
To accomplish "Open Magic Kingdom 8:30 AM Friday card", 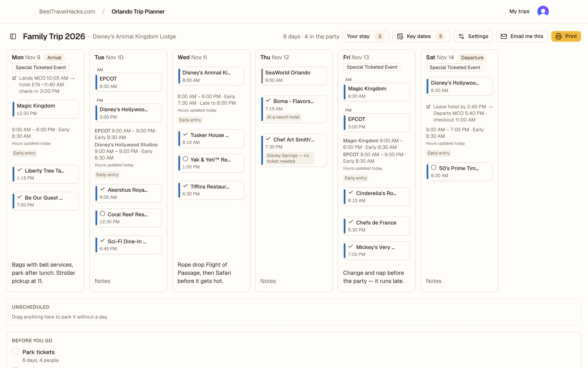I will (377, 92).
